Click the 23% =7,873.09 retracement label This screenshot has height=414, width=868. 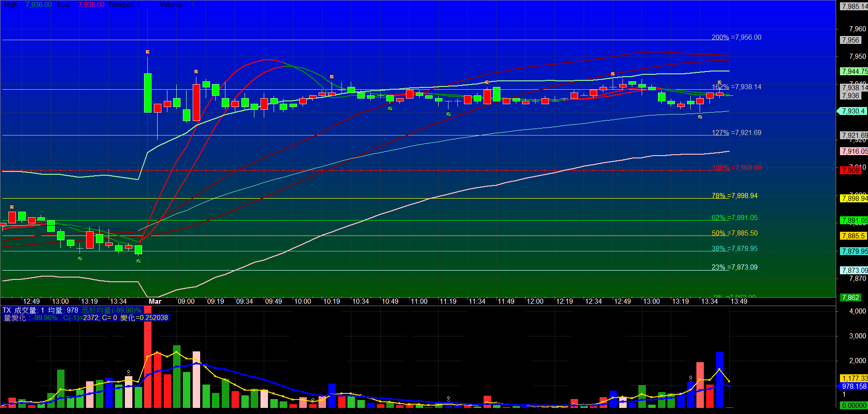pos(734,267)
